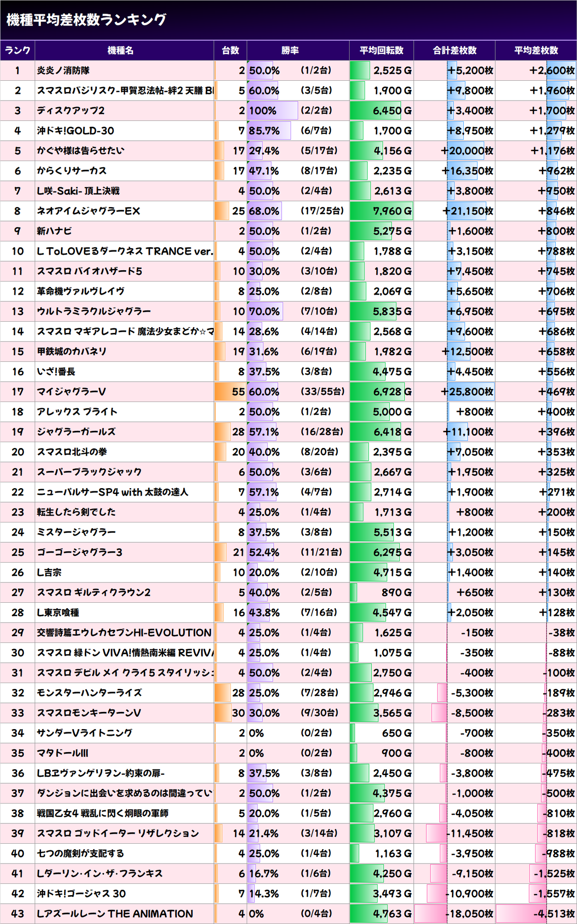Select machine name サンダーVライトニング
The image size is (577, 924).
click(x=85, y=733)
